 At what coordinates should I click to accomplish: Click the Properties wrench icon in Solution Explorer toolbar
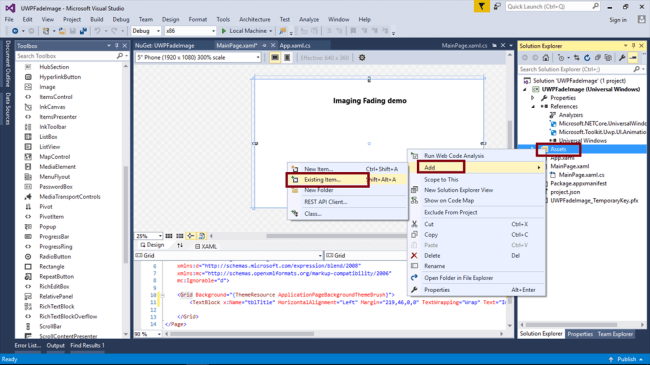pyautogui.click(x=622, y=58)
